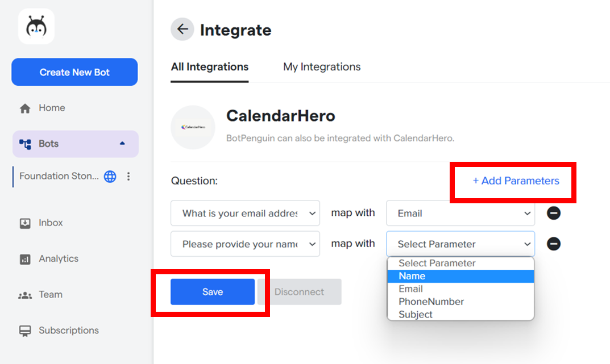The image size is (610, 364).
Task: Open the email address question dropdown
Action: pyautogui.click(x=245, y=214)
